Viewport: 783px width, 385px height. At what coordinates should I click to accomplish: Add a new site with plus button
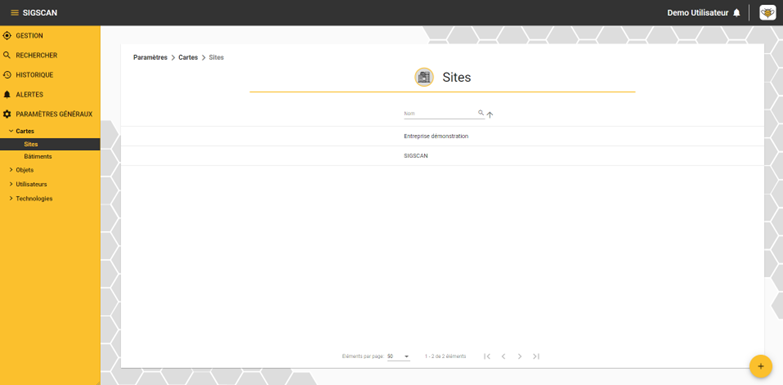coord(761,366)
